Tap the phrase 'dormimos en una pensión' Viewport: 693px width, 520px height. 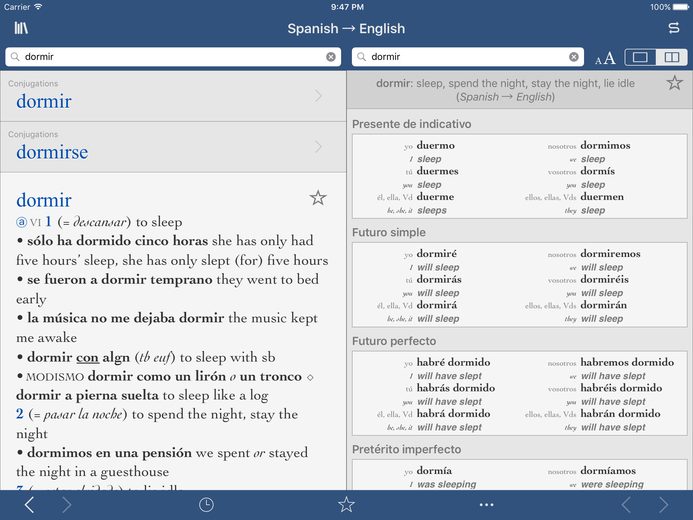click(110, 453)
